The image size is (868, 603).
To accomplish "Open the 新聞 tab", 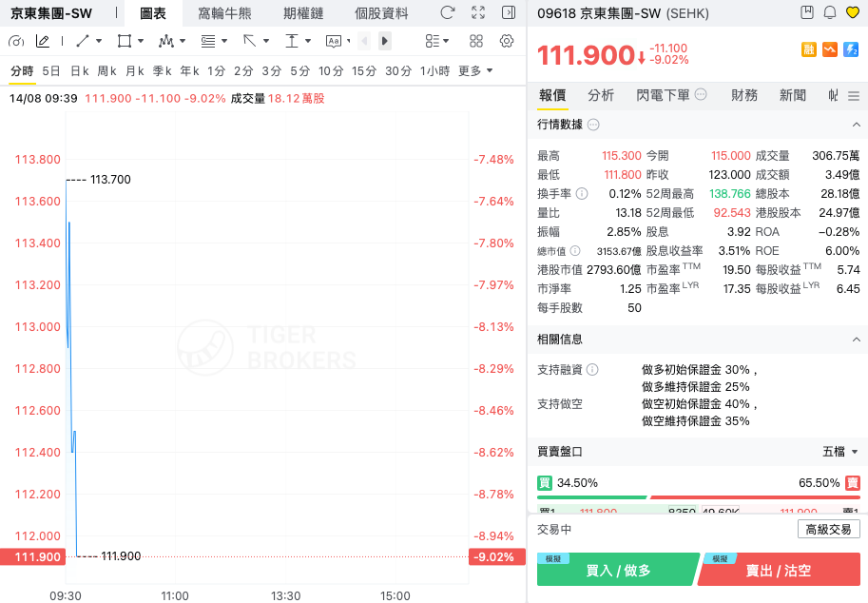I will pos(793,95).
